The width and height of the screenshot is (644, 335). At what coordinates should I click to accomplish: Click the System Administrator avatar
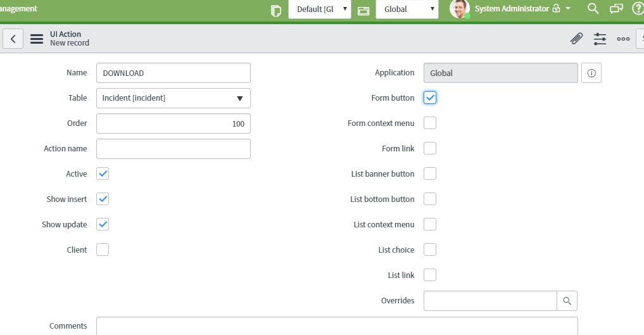pos(460,9)
